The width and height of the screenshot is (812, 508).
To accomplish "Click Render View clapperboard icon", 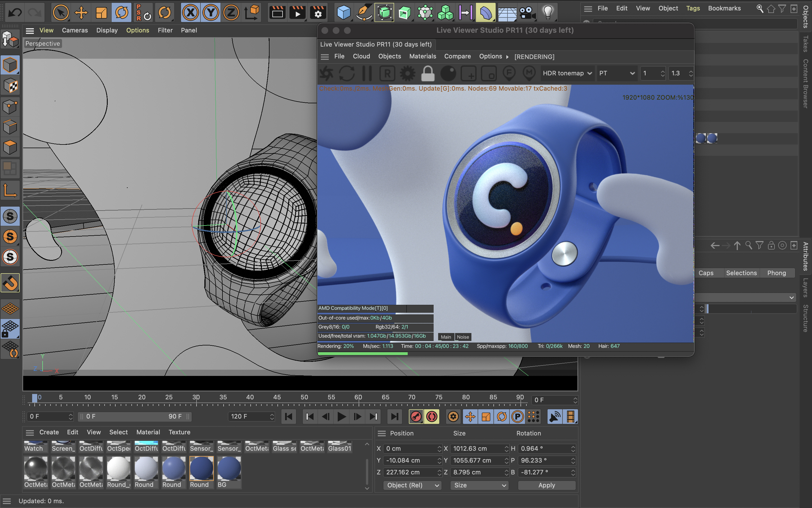I will pyautogui.click(x=277, y=13).
